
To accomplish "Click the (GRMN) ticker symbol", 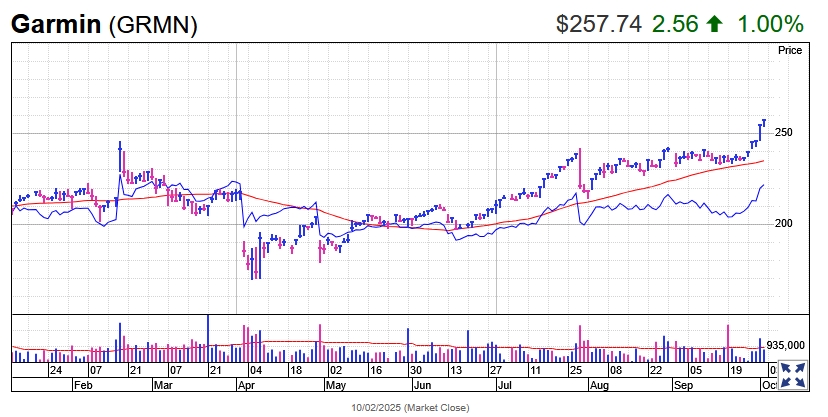I will [152, 25].
